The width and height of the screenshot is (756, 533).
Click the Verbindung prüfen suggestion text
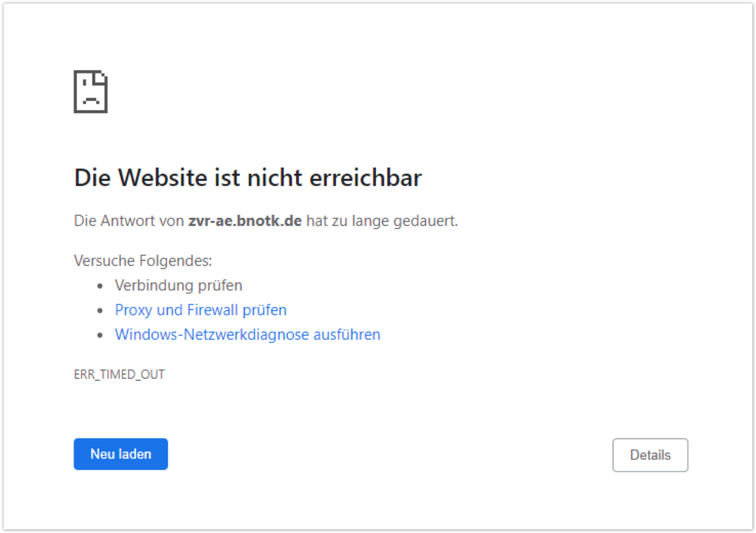coord(178,285)
